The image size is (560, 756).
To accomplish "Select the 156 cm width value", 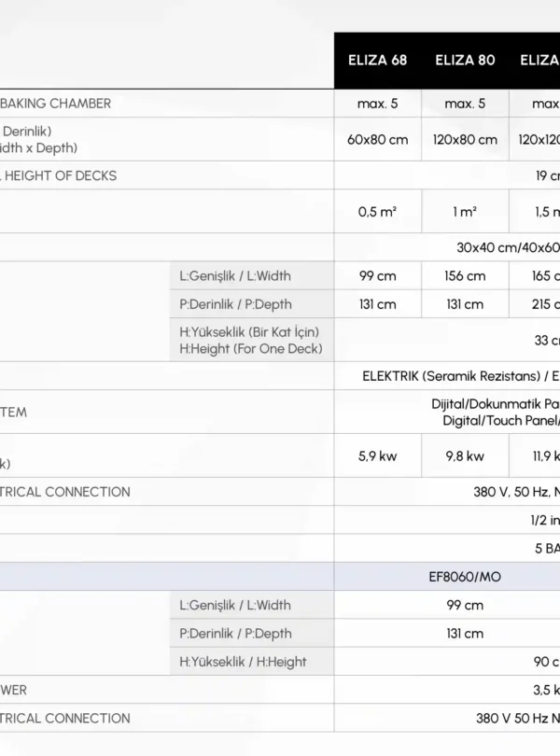I will [465, 276].
